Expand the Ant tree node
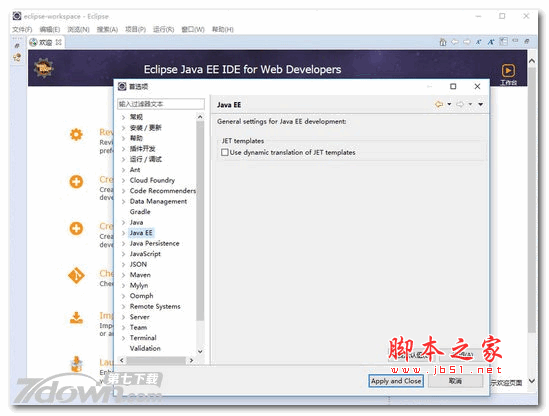 [123, 170]
